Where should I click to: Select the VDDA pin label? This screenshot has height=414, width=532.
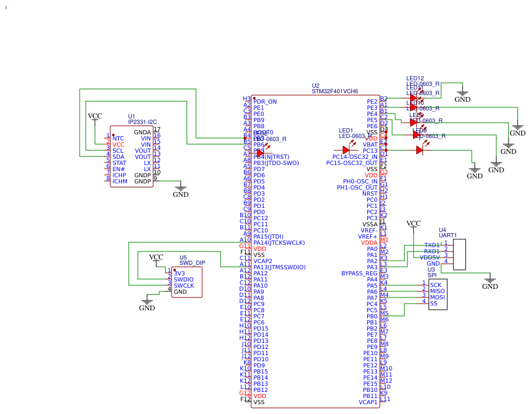pyautogui.click(x=369, y=243)
